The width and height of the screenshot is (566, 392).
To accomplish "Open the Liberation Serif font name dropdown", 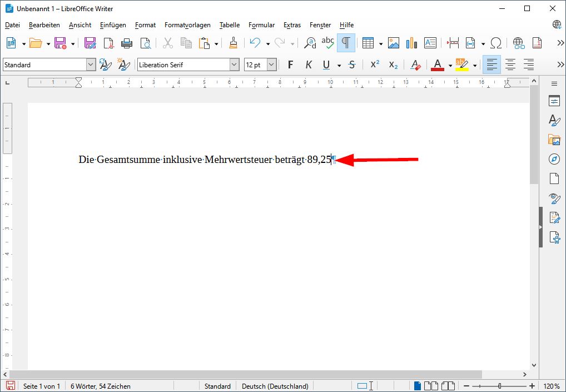I will pos(234,64).
